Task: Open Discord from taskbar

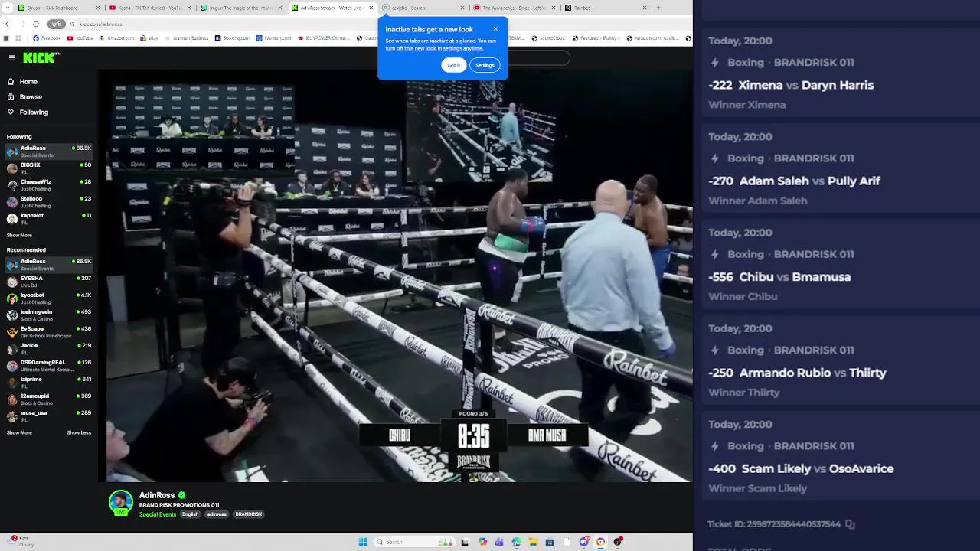Action: click(583, 542)
